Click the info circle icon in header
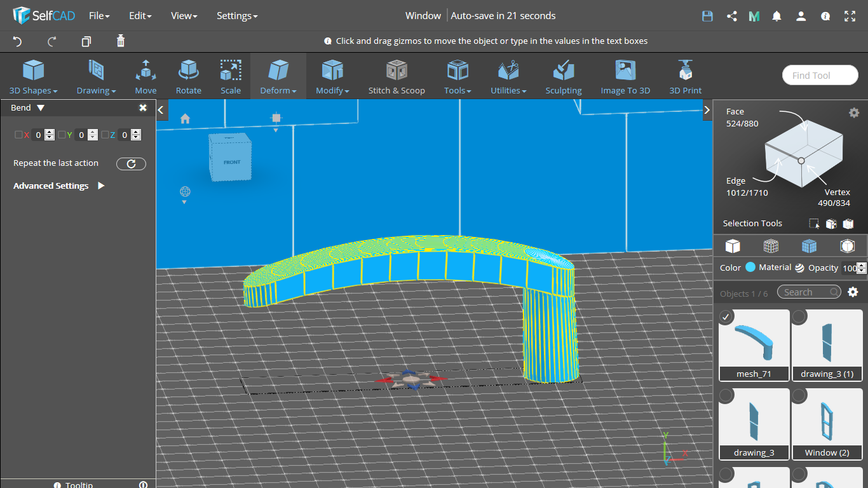This screenshot has height=488, width=868. pyautogui.click(x=825, y=16)
